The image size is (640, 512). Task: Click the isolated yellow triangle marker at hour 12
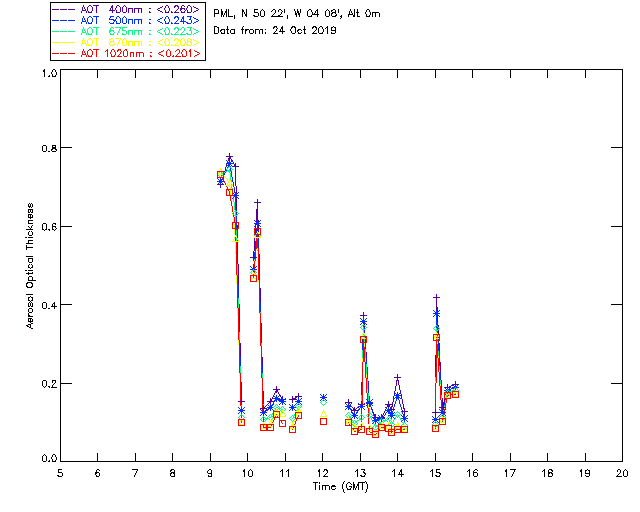[323, 414]
